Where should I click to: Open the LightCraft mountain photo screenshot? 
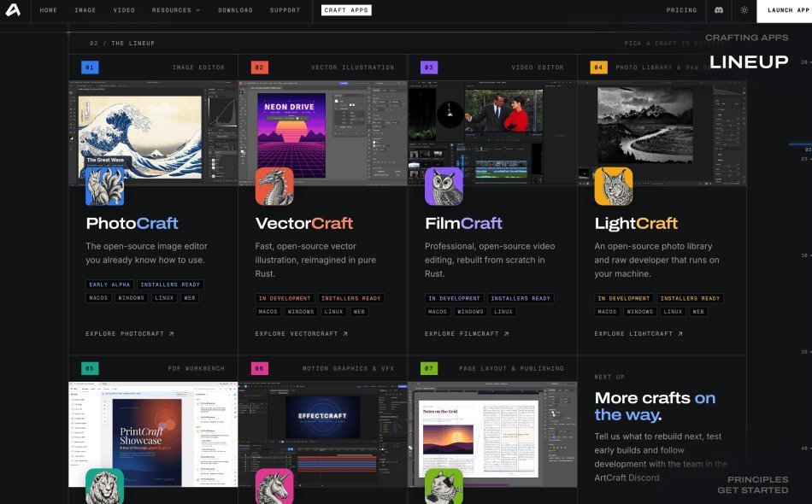click(x=662, y=133)
